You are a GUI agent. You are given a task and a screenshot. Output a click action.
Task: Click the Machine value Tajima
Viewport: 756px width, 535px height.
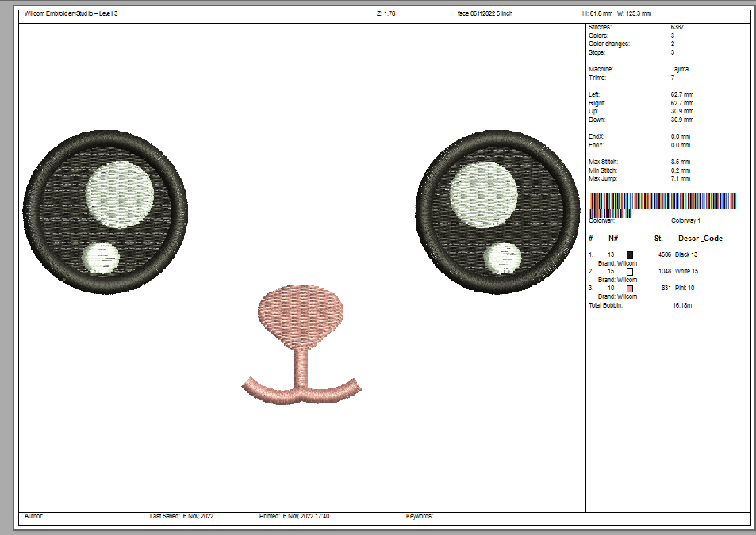[x=680, y=69]
